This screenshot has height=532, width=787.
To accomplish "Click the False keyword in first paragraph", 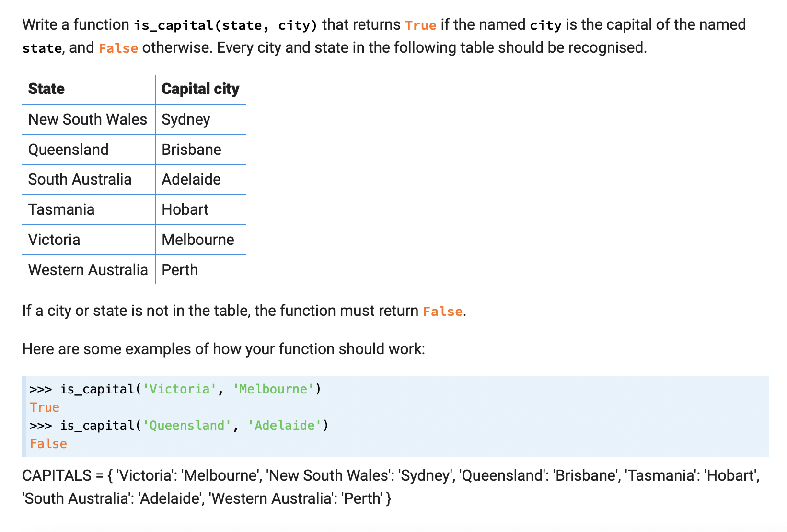I will click(x=118, y=48).
